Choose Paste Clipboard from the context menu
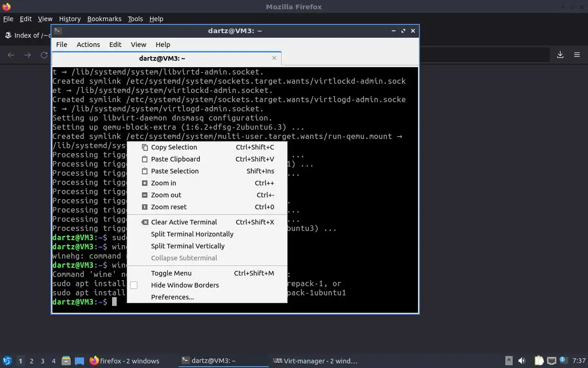Image resolution: width=588 pixels, height=368 pixels. point(207,159)
